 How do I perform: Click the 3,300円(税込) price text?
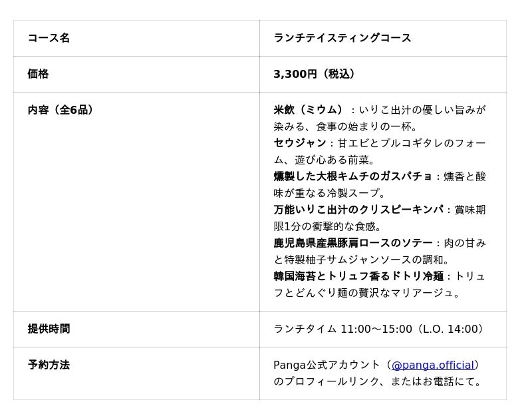tap(314, 74)
